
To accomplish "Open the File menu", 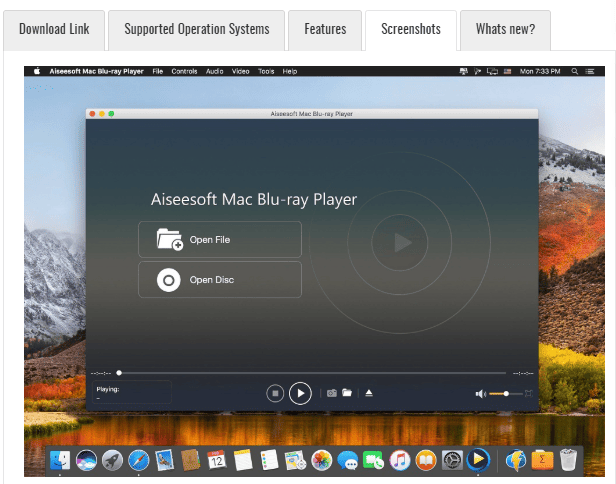I will (158, 71).
